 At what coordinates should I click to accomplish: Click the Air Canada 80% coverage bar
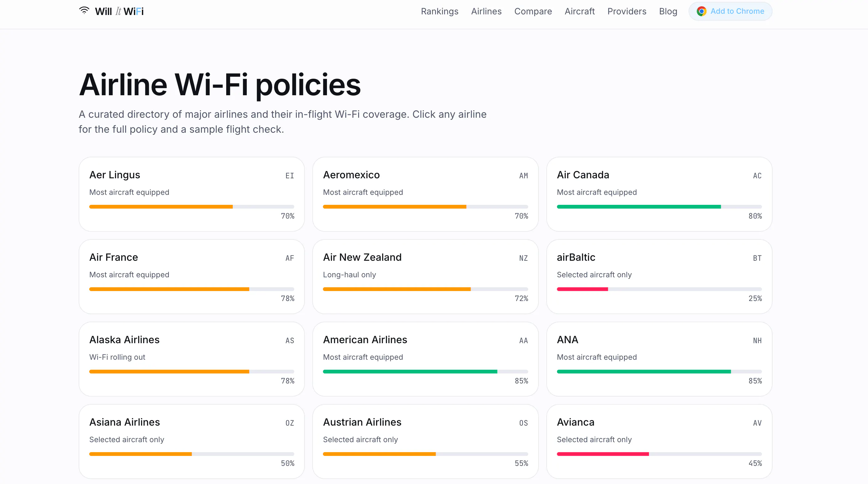(x=659, y=207)
